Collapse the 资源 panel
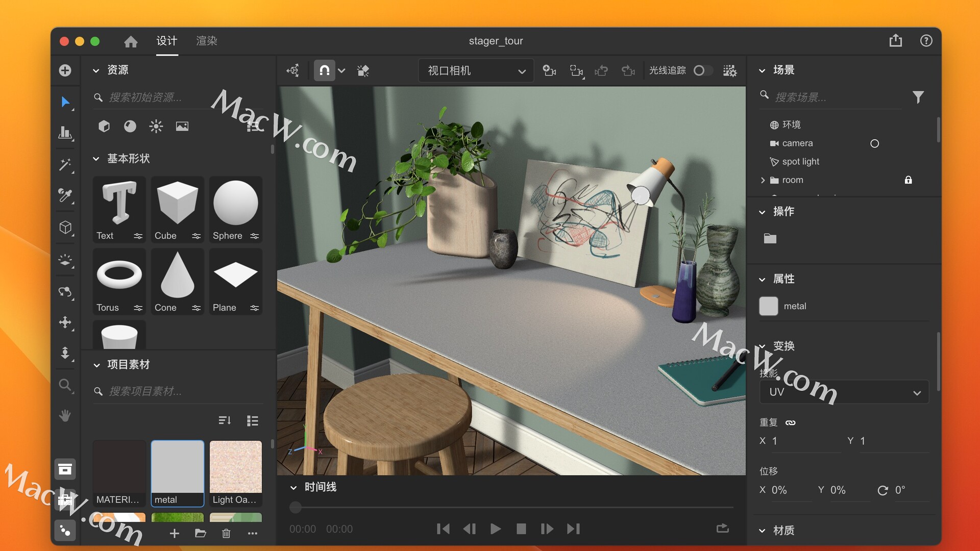980x551 pixels. pos(96,70)
